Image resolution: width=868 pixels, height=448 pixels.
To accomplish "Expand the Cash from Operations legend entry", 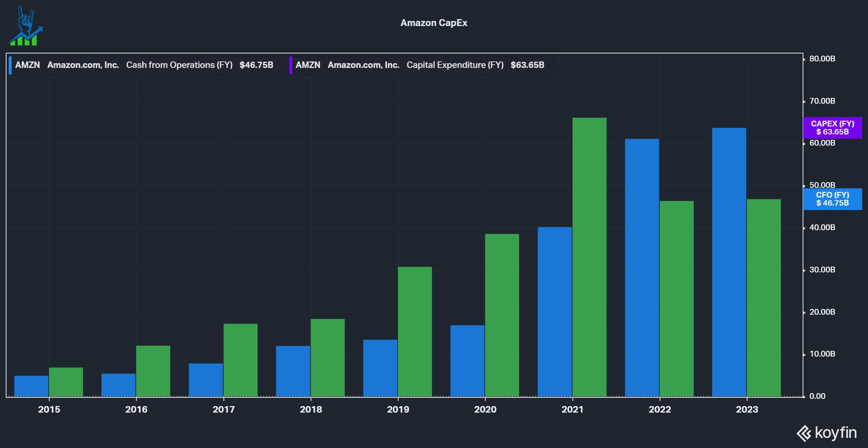I will [x=179, y=65].
